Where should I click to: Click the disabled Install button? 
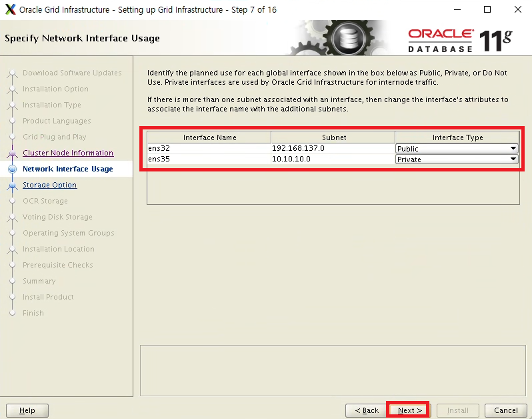click(457, 410)
